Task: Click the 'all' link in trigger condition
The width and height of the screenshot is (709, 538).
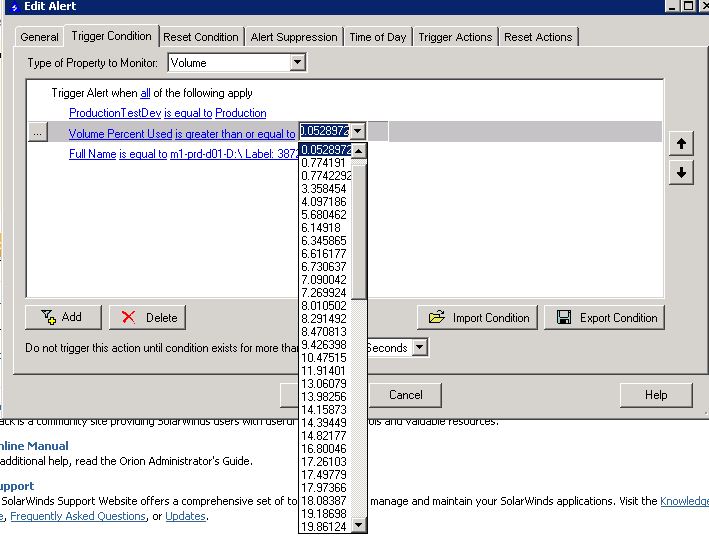Action: pos(145,93)
